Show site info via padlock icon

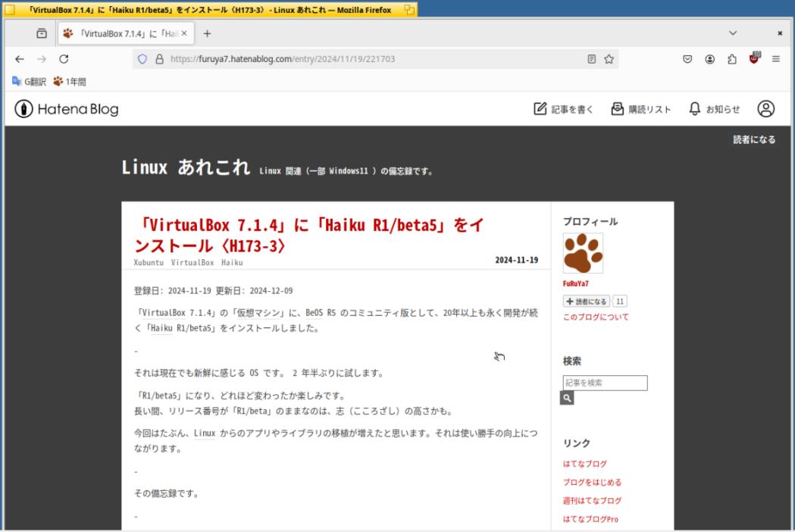coord(159,59)
